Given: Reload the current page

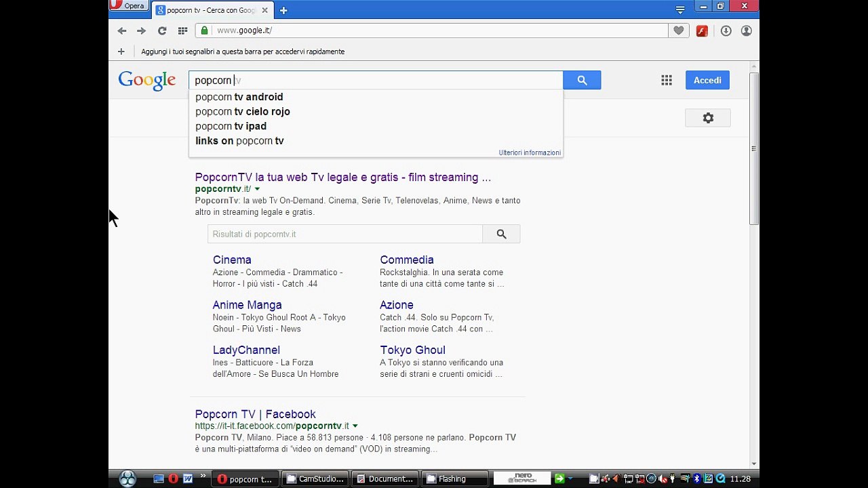Looking at the screenshot, I should (162, 30).
